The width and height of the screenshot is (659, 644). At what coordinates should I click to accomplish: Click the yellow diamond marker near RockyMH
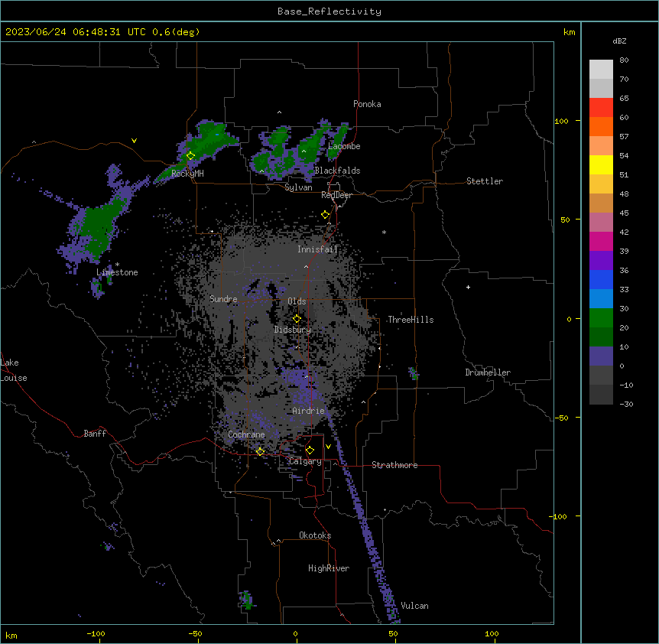(190, 156)
